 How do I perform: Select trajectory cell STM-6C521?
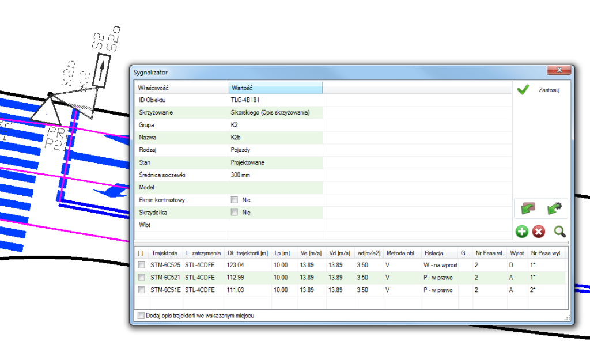click(x=165, y=278)
